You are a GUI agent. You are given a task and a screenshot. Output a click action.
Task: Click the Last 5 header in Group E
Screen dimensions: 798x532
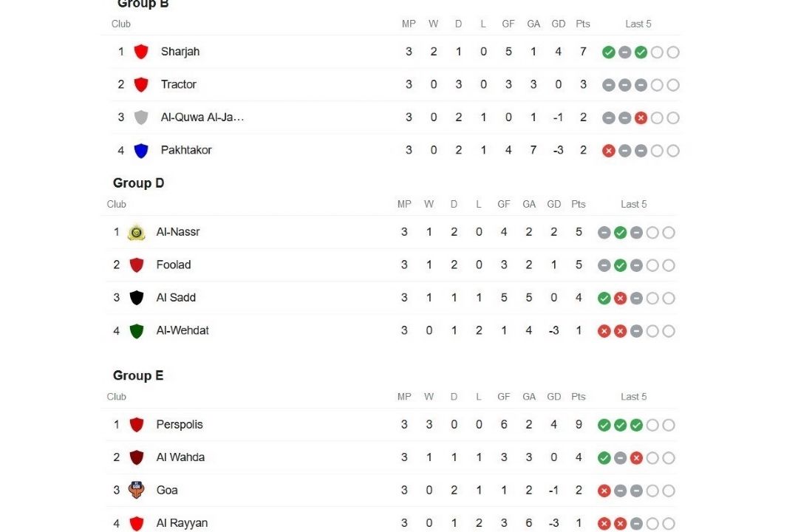point(634,397)
